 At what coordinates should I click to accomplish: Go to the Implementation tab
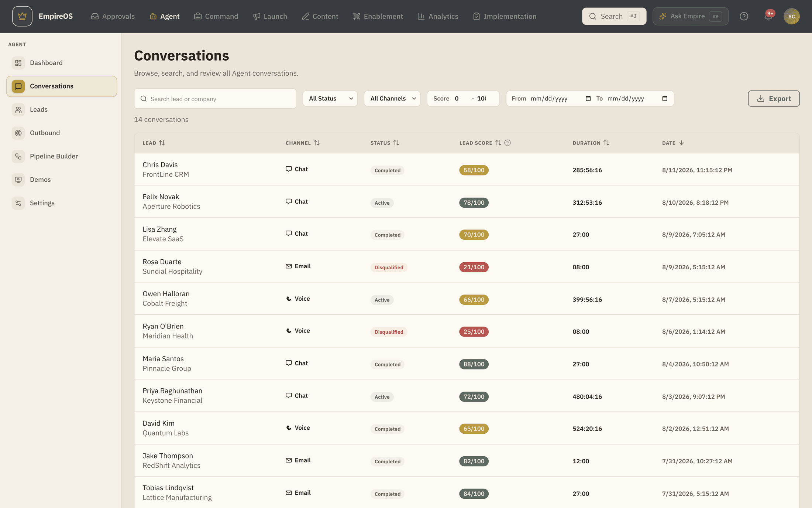coord(505,16)
